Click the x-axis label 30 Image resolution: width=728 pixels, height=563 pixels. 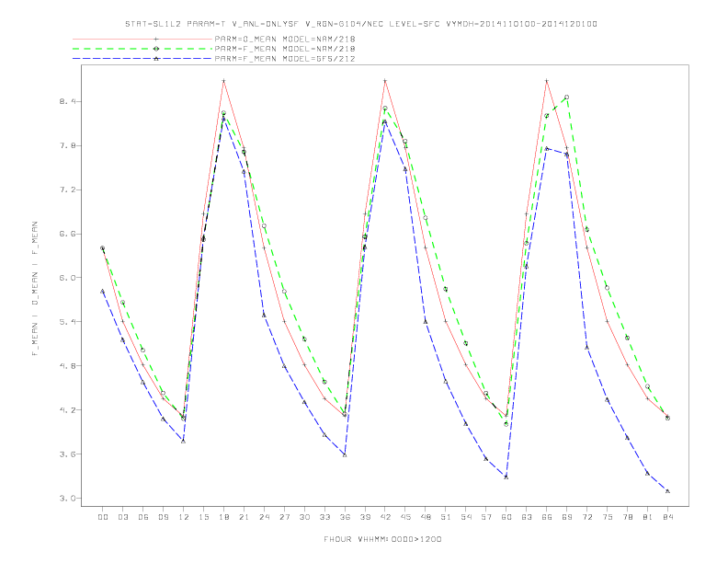[304, 517]
